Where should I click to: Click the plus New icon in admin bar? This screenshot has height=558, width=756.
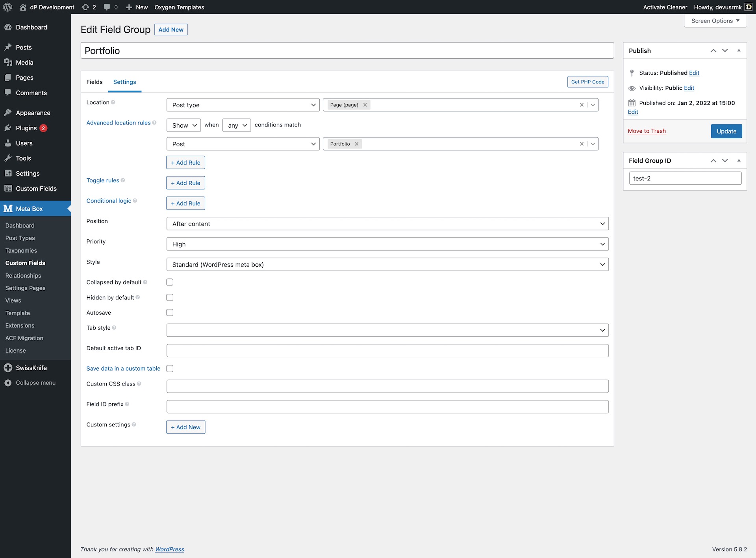coord(129,7)
